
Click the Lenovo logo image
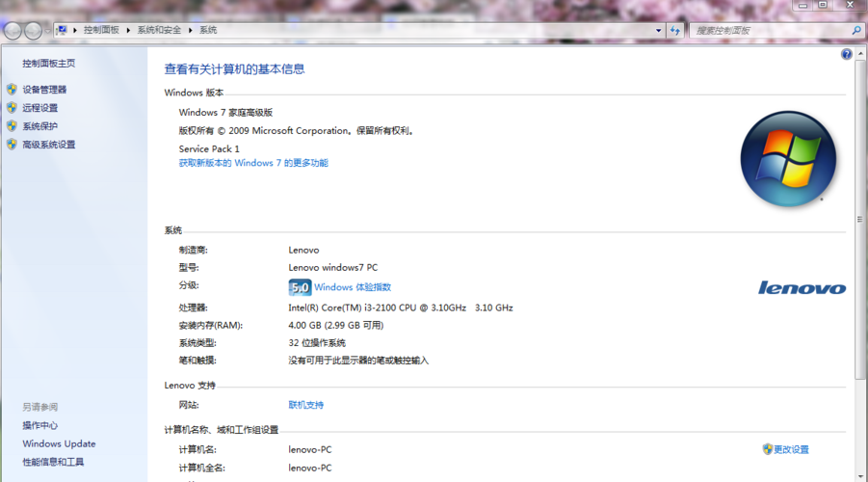802,287
